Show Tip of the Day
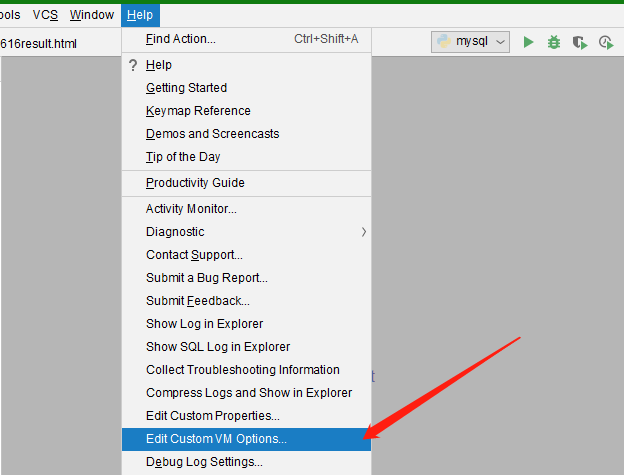624x475 pixels. (x=246, y=157)
